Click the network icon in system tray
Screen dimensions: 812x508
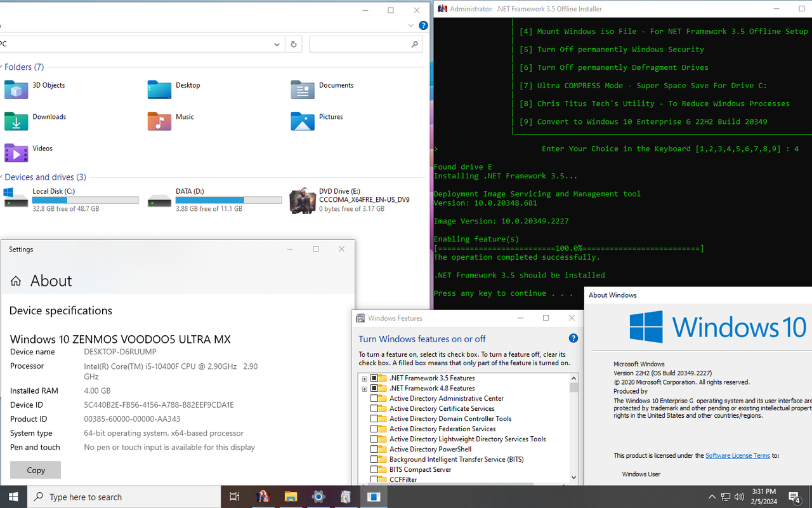click(x=725, y=497)
